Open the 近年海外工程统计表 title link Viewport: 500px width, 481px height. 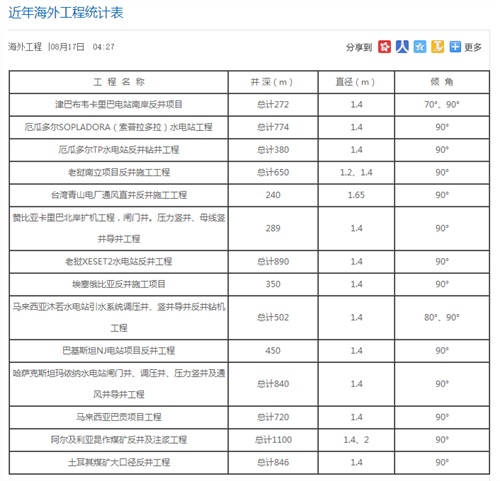click(x=66, y=13)
